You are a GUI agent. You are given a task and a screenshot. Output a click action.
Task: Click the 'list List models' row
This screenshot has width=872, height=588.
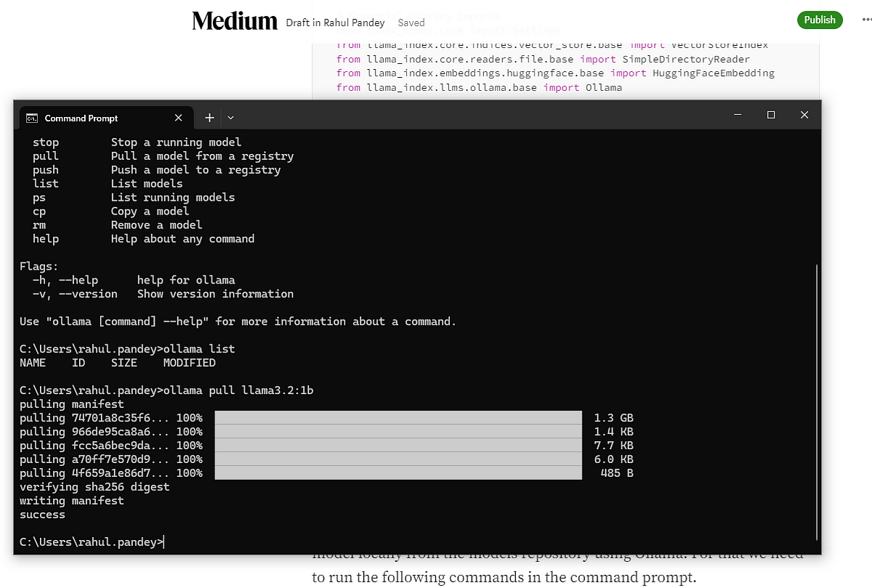tap(108, 183)
